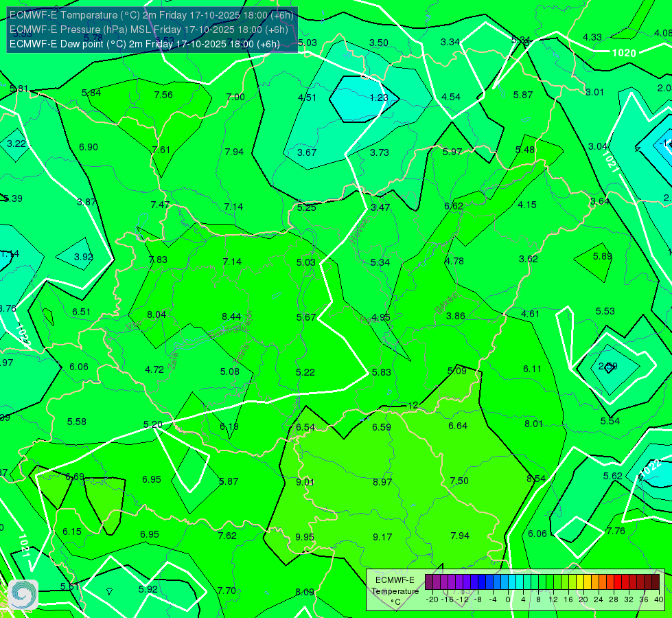Pick the dark red 40 degree legend swatch
Screen dimensions: 672x618
pyautogui.click(x=656, y=582)
